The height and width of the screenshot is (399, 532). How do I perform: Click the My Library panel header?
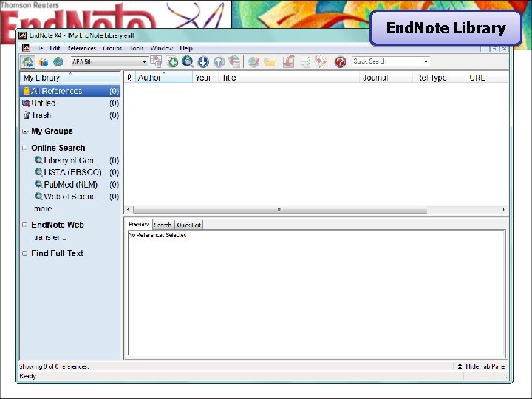70,78
